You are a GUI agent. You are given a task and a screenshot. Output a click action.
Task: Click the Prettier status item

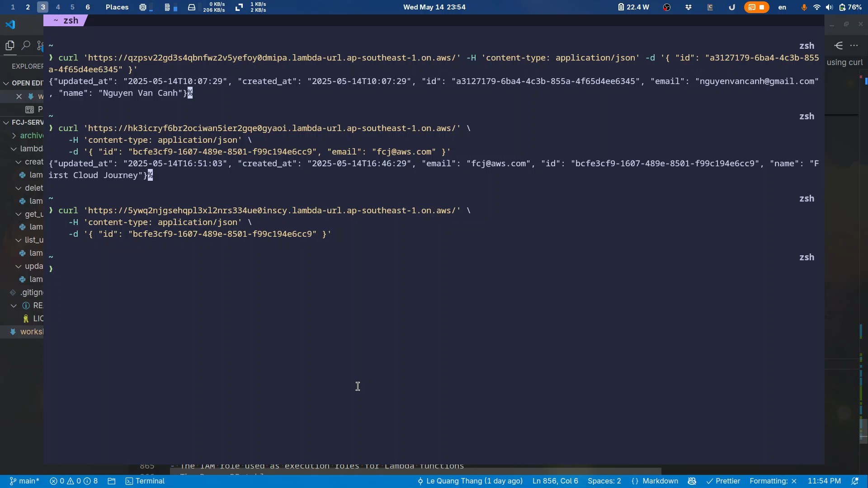pos(723,481)
